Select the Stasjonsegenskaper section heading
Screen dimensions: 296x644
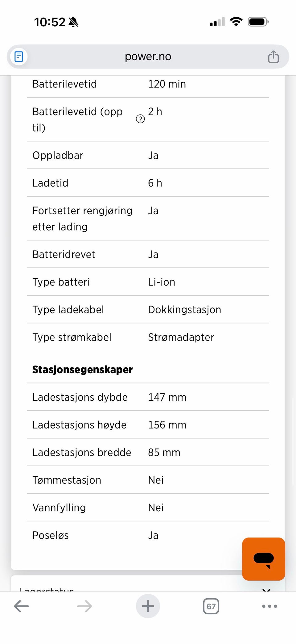[82, 370]
